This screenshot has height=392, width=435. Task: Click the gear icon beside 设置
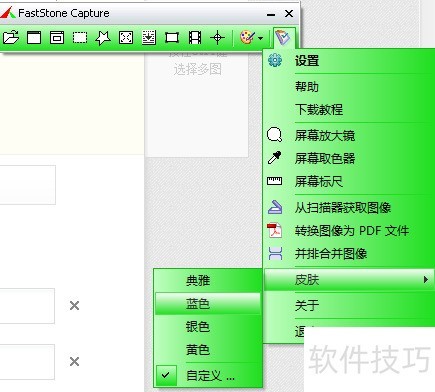coord(275,60)
